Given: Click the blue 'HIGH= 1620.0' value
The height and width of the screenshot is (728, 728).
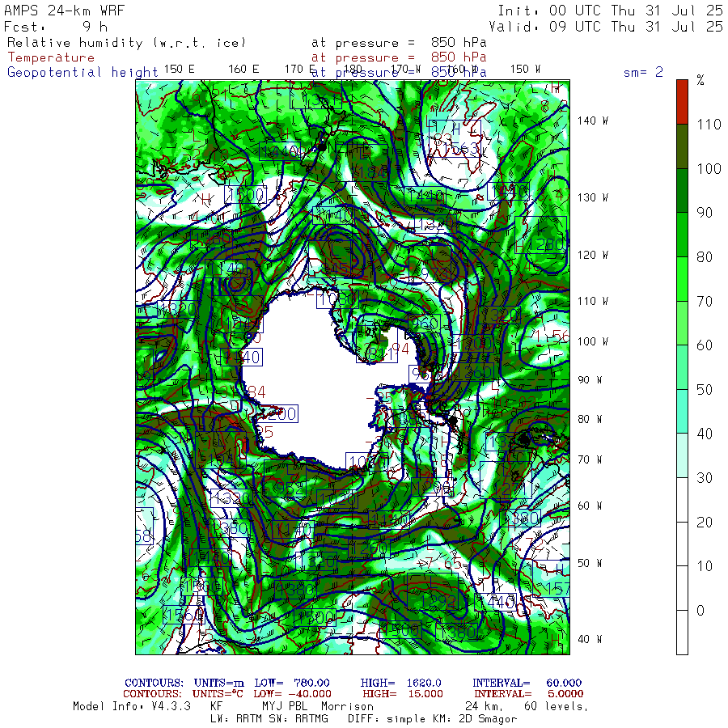Looking at the screenshot, I should click(401, 683).
